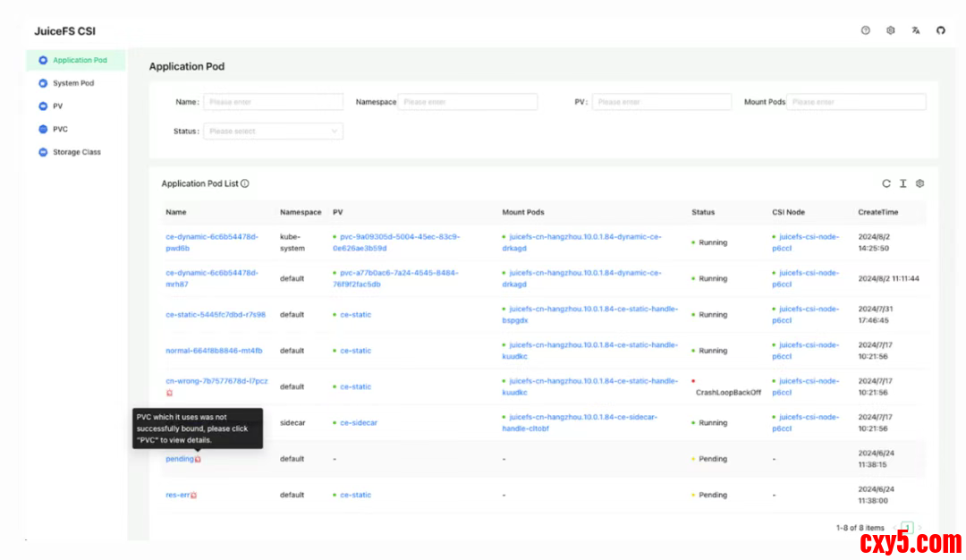Click the column height density icon
The height and width of the screenshot is (560, 966).
coord(902,183)
